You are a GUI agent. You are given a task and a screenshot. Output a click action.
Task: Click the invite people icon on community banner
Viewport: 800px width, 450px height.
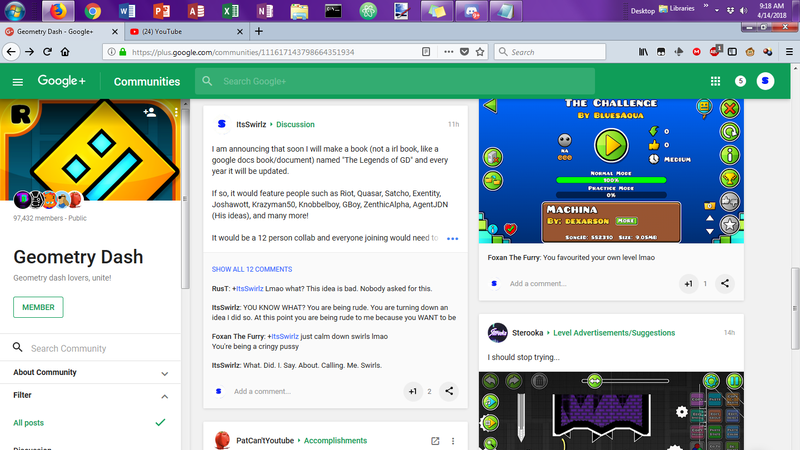(149, 113)
